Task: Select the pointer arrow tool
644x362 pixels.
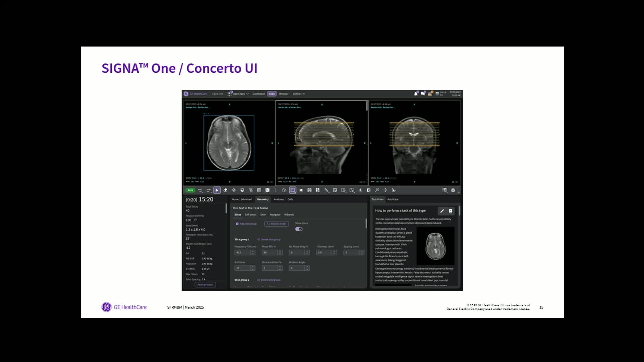Action: [217, 190]
